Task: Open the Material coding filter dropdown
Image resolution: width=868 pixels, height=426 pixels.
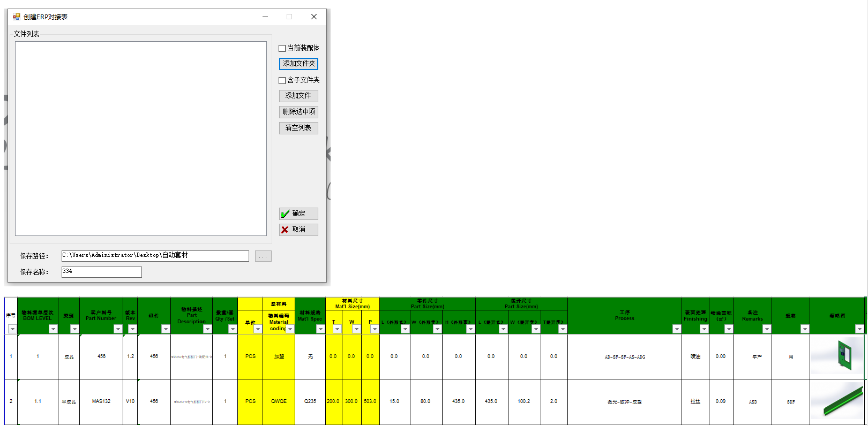Action: [x=290, y=329]
